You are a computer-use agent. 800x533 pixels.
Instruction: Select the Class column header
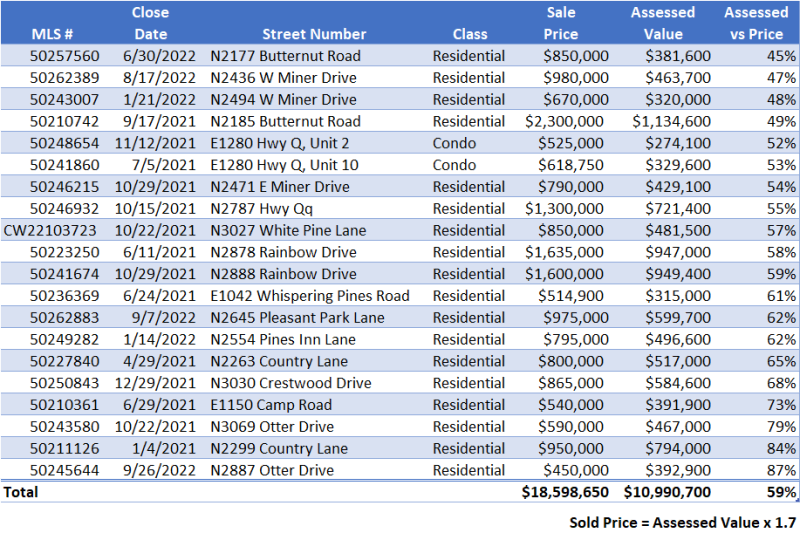469,34
